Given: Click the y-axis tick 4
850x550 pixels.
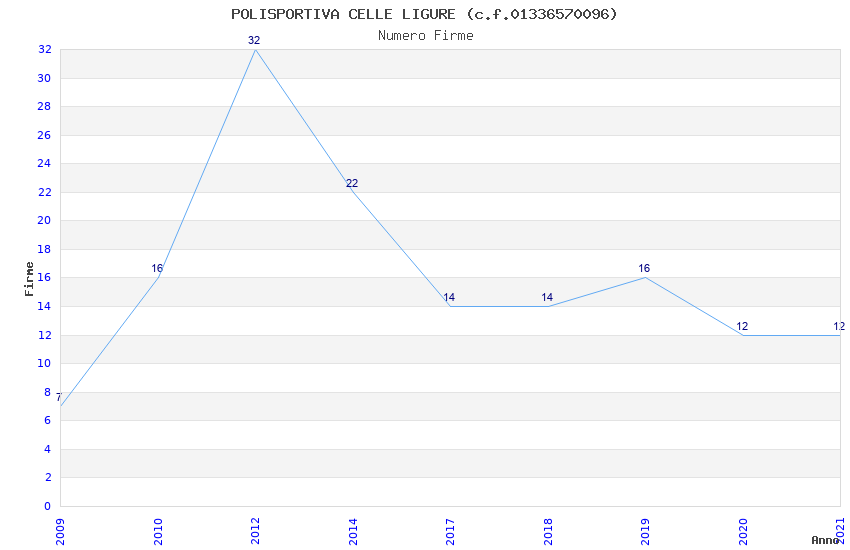Looking at the screenshot, I should (x=48, y=449).
